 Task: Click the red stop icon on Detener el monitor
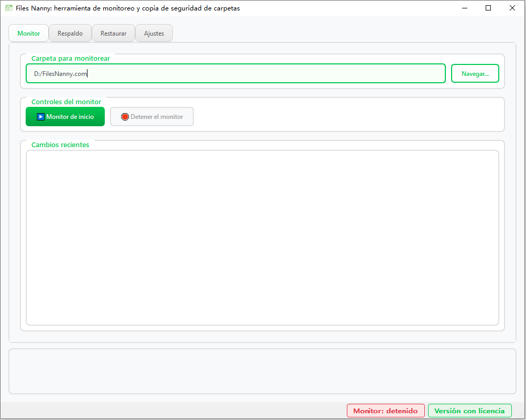point(125,116)
